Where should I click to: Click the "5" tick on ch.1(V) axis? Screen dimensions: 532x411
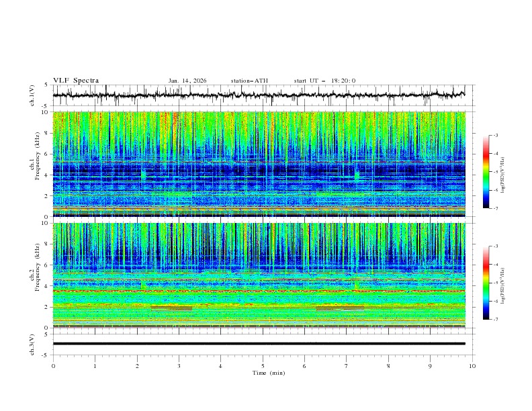(x=47, y=85)
